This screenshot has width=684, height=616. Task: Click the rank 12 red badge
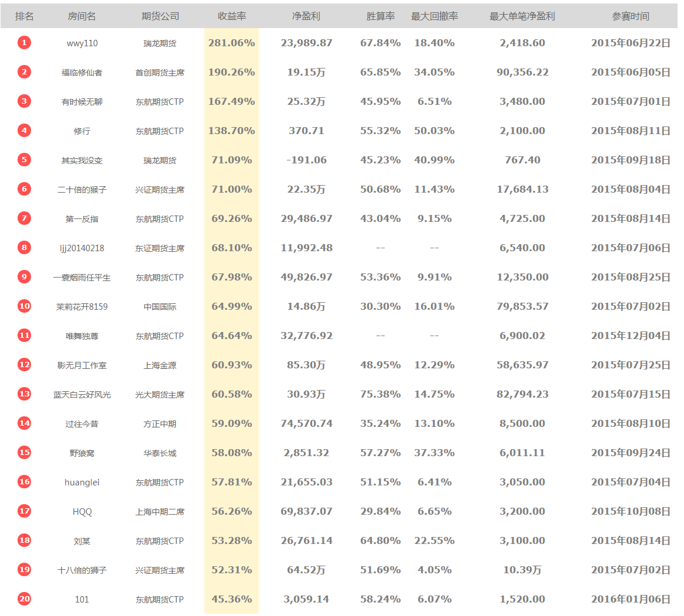pyautogui.click(x=25, y=365)
